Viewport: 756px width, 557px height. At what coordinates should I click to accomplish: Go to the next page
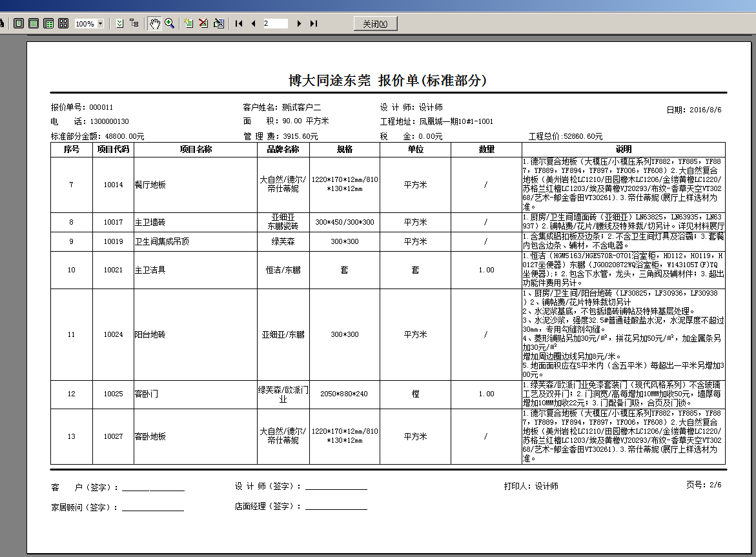click(x=299, y=23)
